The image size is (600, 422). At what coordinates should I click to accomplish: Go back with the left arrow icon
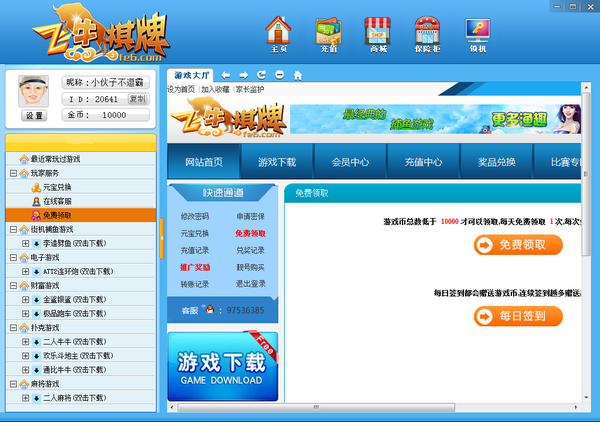click(226, 75)
